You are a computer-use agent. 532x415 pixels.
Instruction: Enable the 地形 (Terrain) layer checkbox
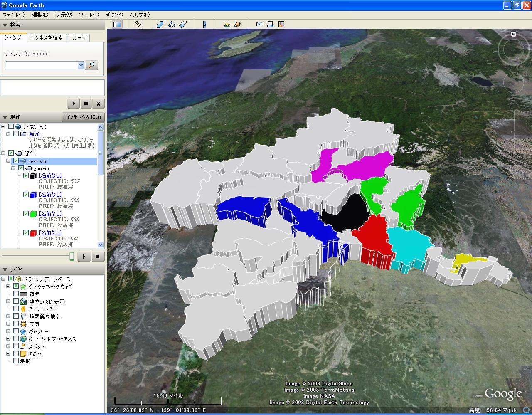(x=16, y=361)
